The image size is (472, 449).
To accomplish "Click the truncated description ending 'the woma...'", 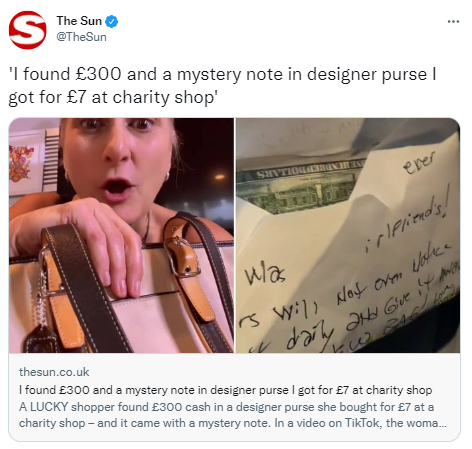I will [233, 423].
